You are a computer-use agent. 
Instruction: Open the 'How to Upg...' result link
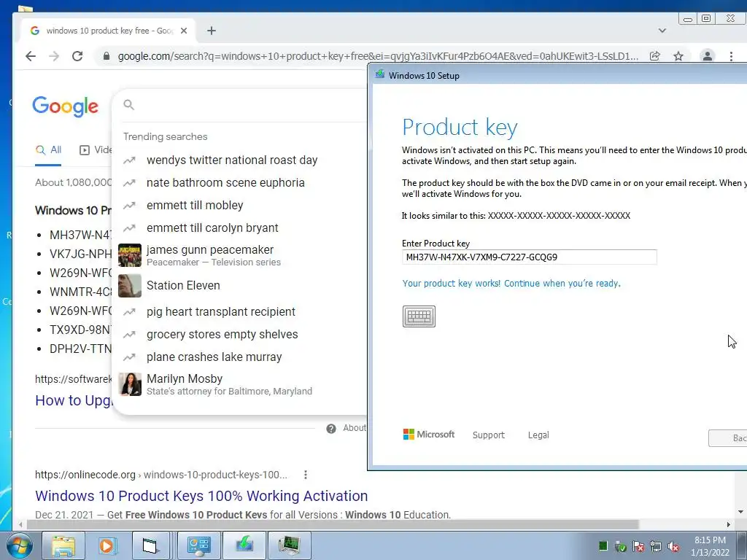(74, 400)
